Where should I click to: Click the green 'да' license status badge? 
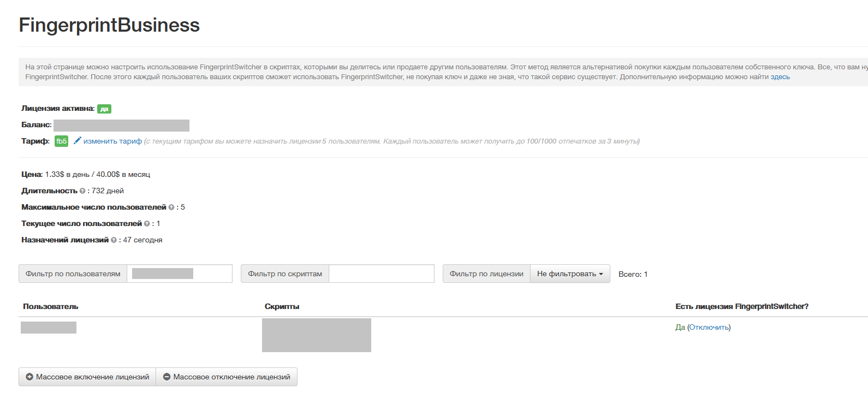point(104,109)
